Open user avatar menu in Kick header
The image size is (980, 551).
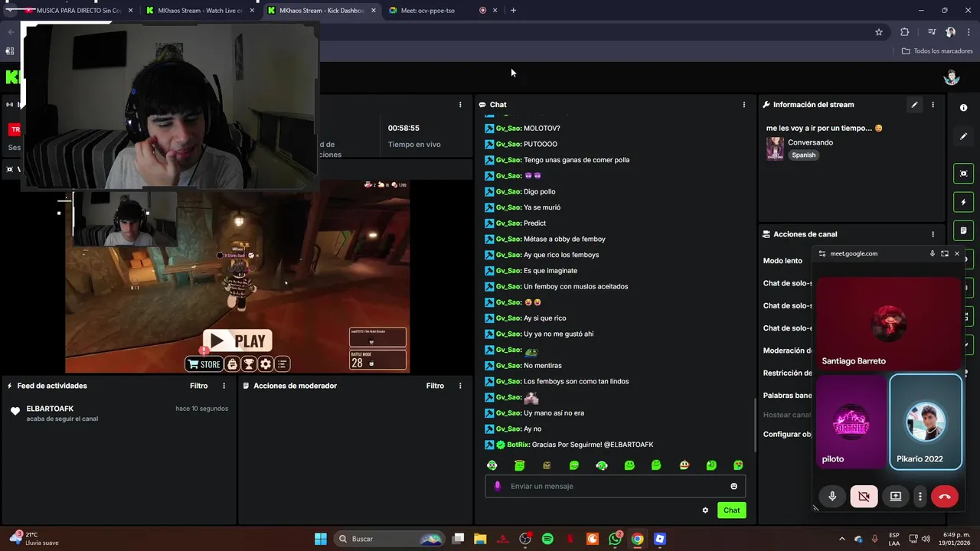click(x=952, y=77)
